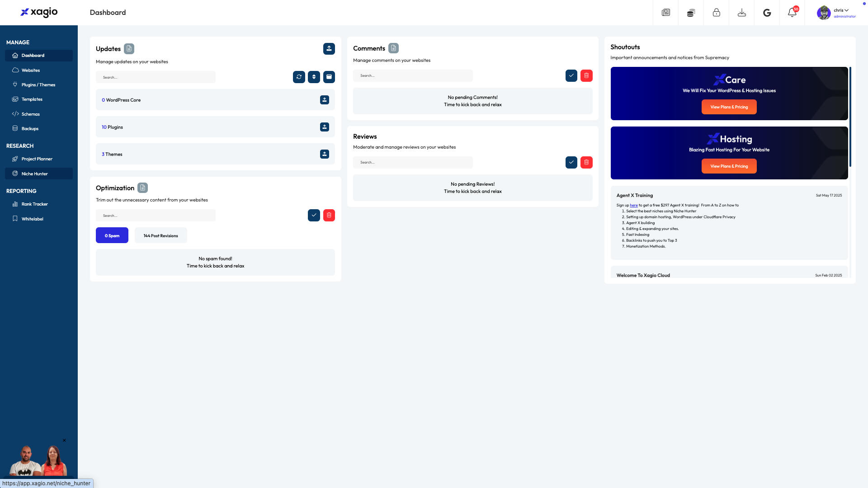Focus the Comments search field
The height and width of the screenshot is (488, 868).
[x=413, y=75]
